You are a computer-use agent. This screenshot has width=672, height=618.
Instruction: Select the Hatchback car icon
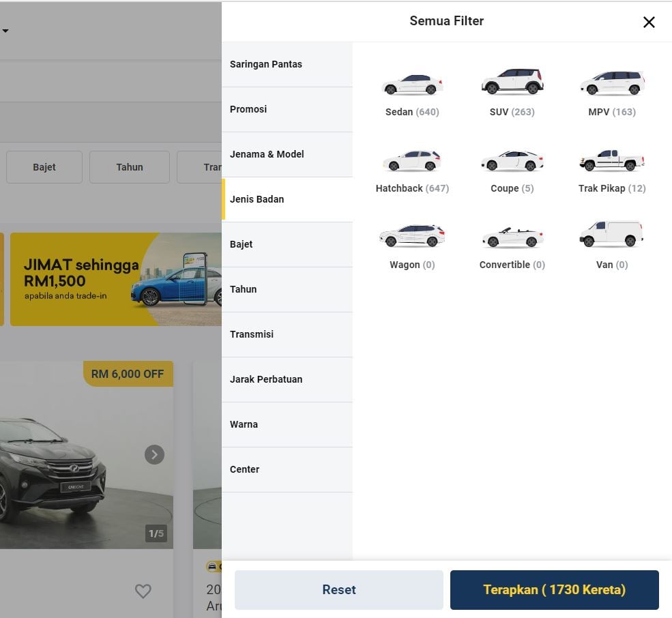coord(412,161)
